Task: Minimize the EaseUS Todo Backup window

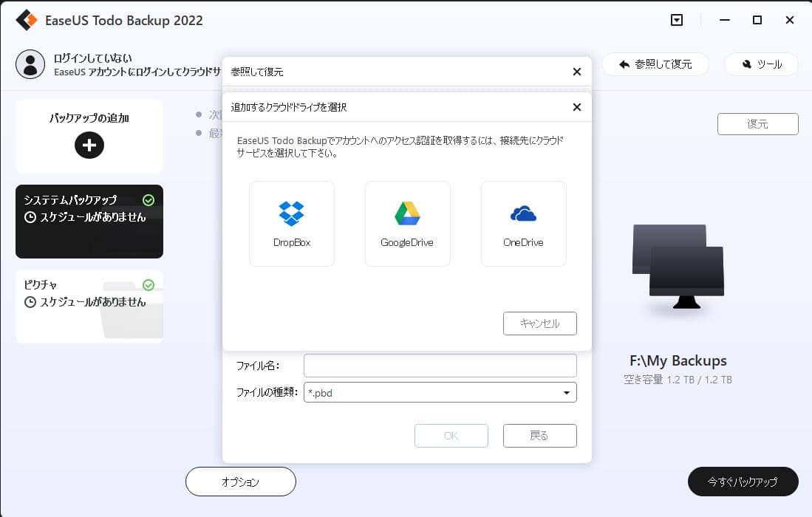Action: coord(725,20)
